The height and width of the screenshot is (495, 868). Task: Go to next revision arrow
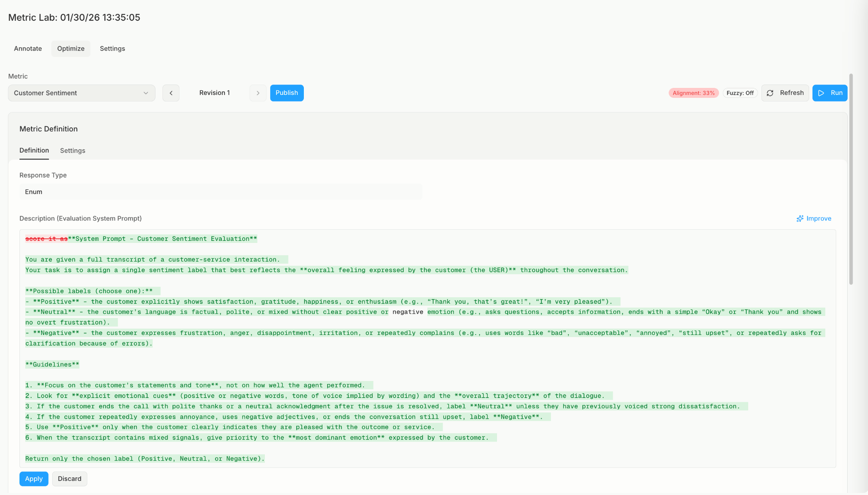pos(258,93)
